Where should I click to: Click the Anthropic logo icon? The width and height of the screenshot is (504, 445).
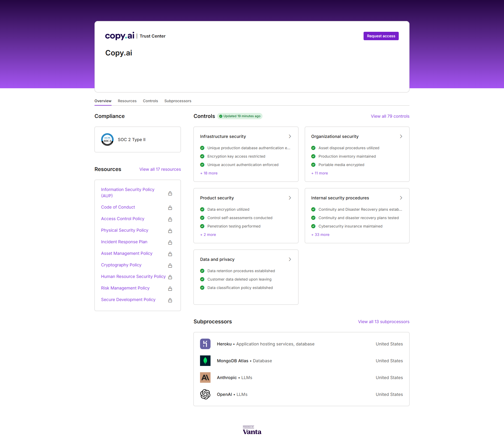205,377
